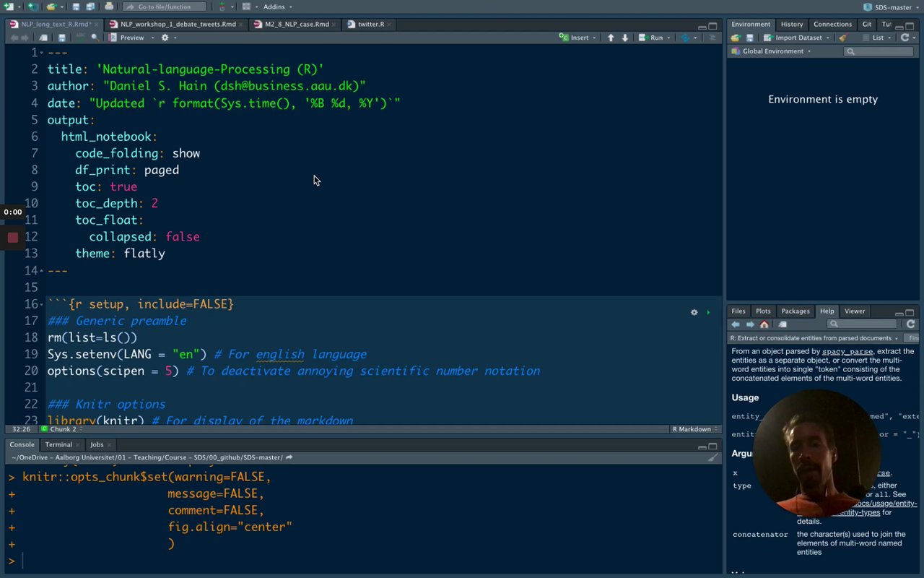Viewport: 924px width, 578px height.
Task: Open the R Markdown gear options
Action: point(165,38)
